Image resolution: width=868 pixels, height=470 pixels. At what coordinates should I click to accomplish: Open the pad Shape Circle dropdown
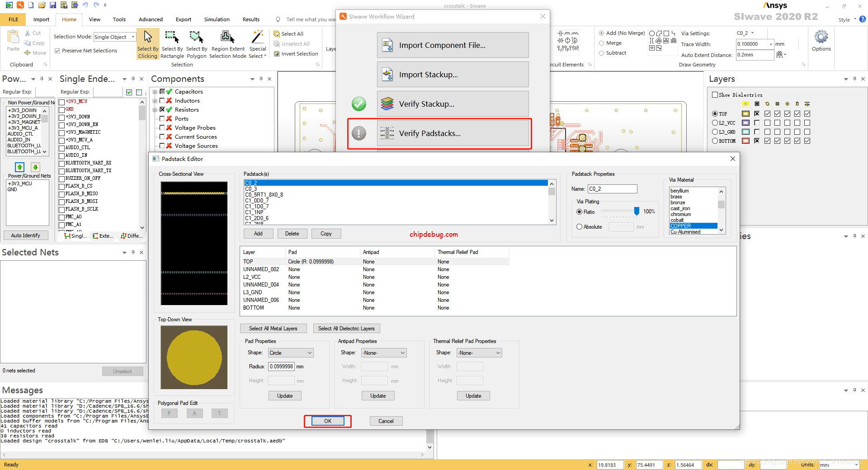point(291,353)
